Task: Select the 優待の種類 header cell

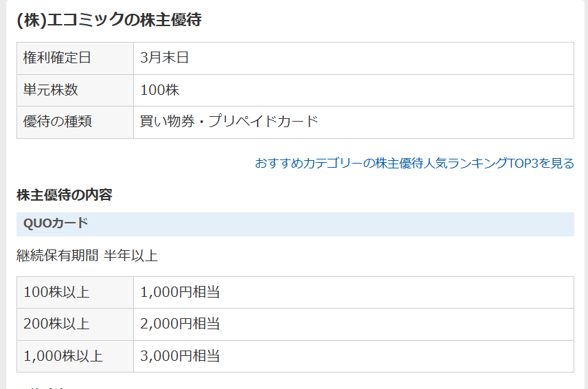Action: point(75,122)
